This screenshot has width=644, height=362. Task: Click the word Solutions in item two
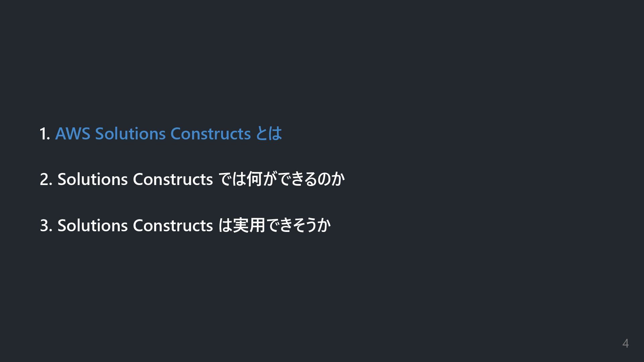[x=93, y=179]
